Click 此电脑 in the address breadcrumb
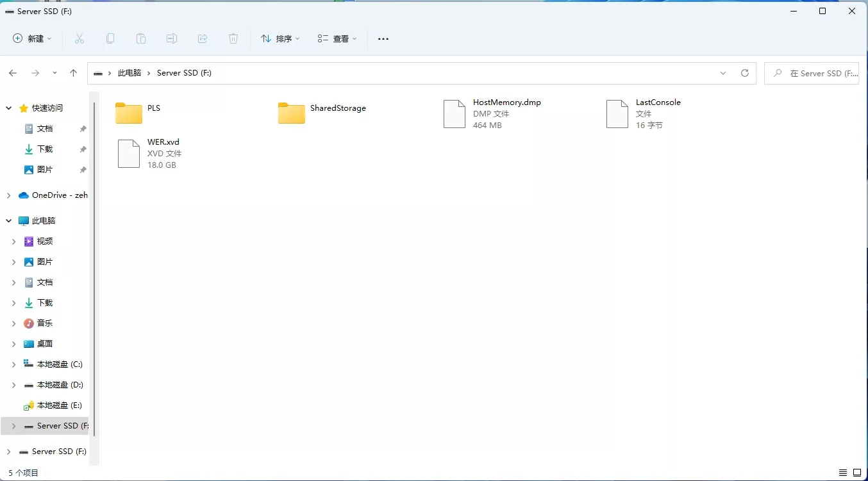Screen dimensions: 868x481 (129, 73)
